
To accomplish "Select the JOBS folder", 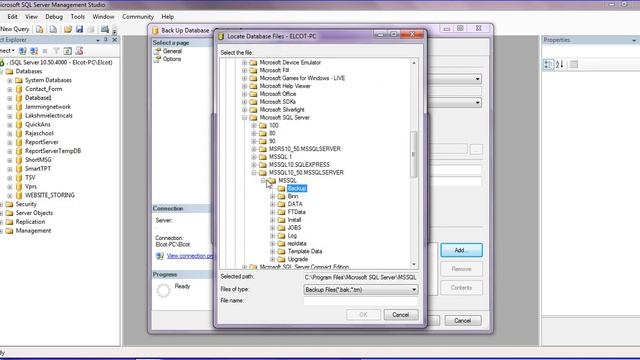I will 294,228.
